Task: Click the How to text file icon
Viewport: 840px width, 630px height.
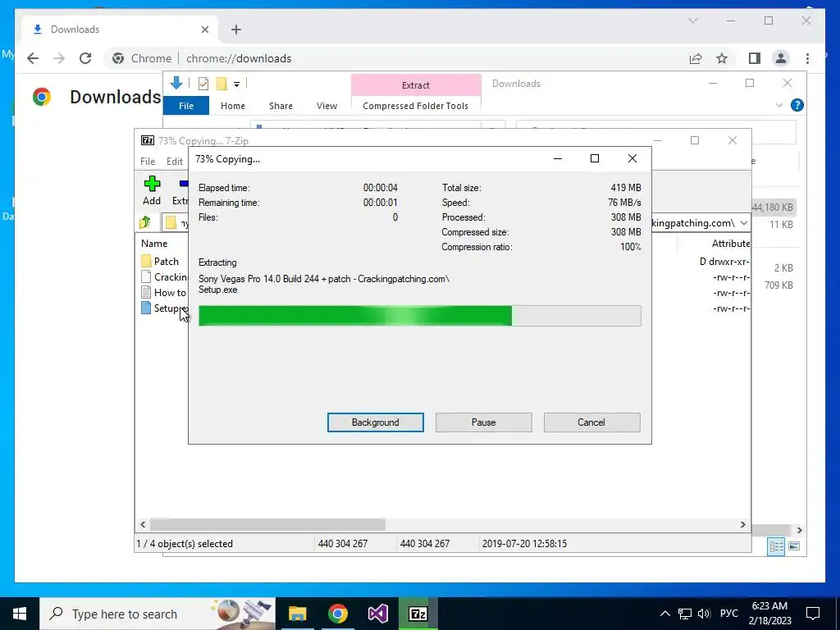Action: coord(146,292)
